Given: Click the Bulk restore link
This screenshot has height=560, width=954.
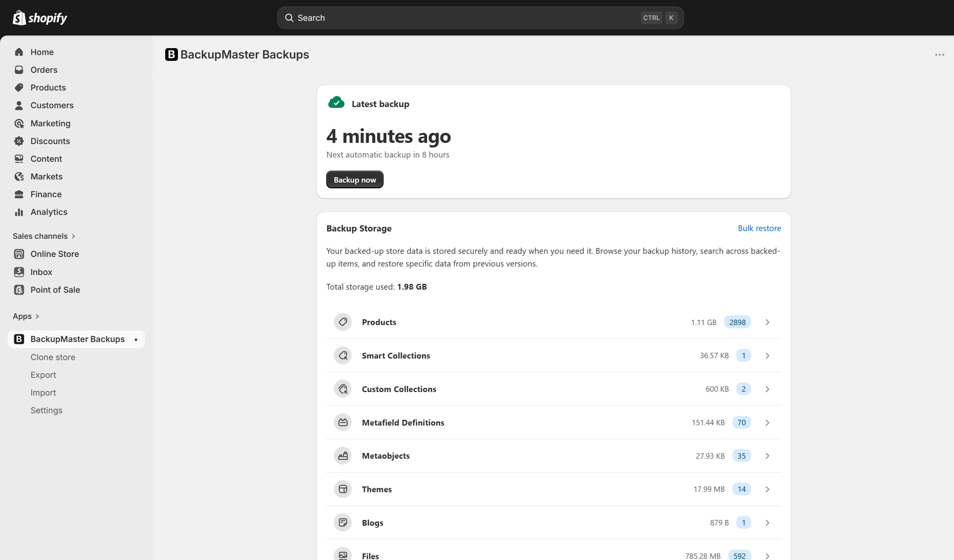Looking at the screenshot, I should coord(760,228).
